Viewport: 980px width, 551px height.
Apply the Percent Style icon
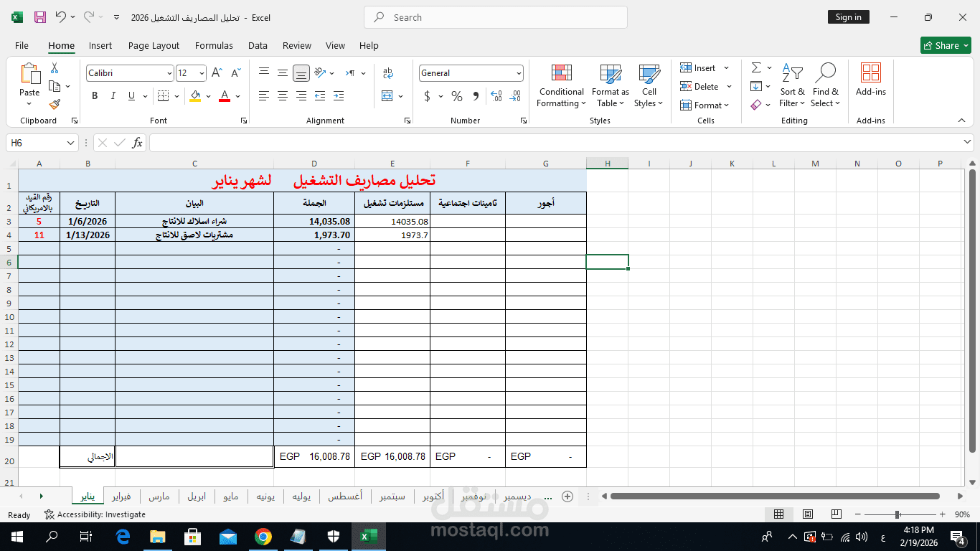[457, 96]
